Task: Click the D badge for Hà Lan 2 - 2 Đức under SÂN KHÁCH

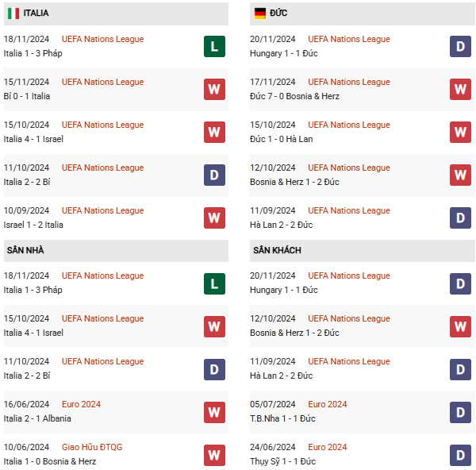Action: point(460,369)
